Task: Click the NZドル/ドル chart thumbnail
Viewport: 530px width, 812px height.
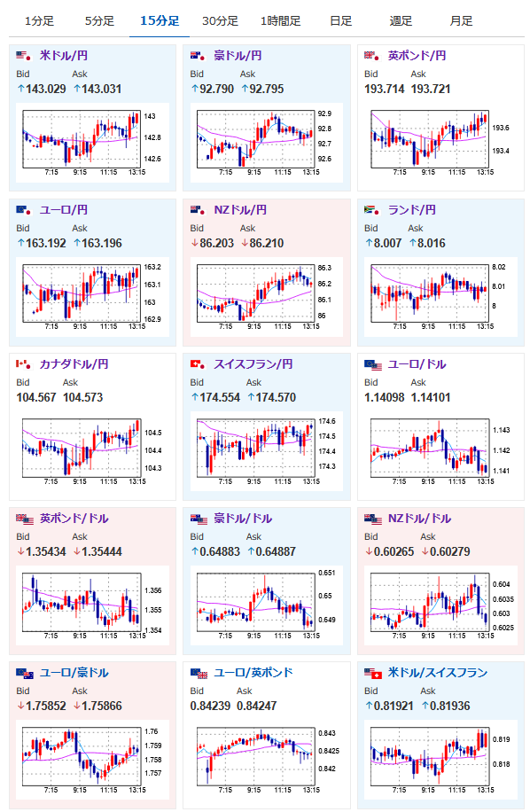Action: (440, 605)
